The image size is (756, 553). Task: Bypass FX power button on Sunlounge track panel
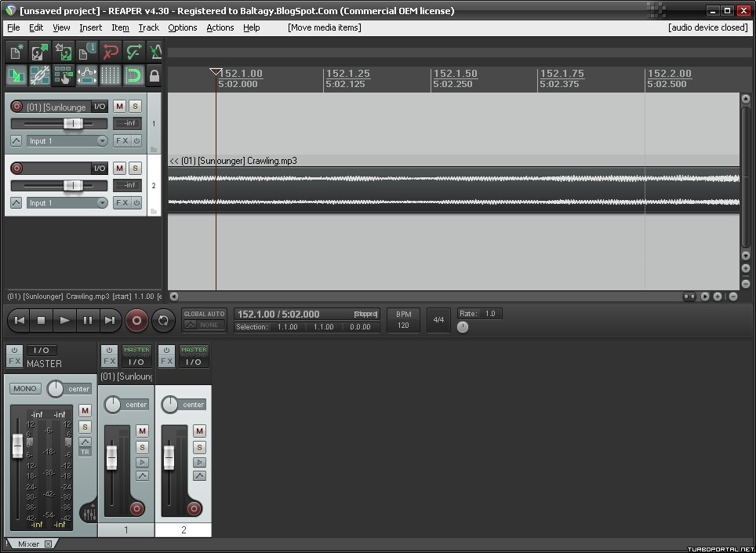point(136,140)
